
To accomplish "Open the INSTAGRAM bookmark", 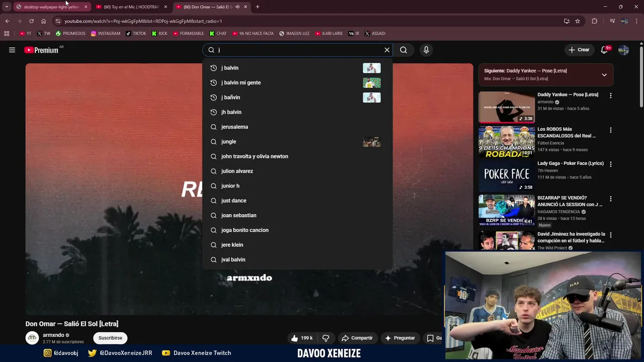I will [106, 34].
